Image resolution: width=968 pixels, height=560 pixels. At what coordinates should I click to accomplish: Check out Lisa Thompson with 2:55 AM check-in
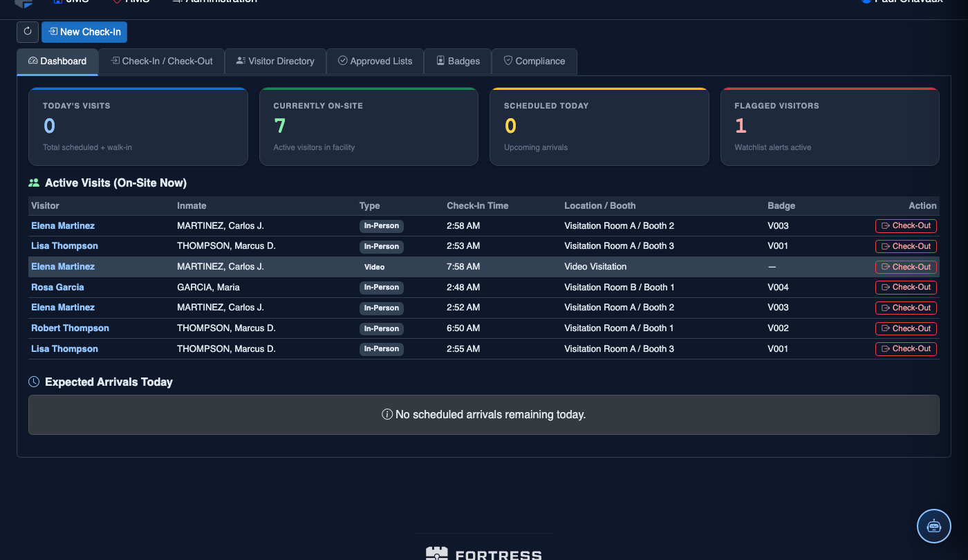click(906, 348)
